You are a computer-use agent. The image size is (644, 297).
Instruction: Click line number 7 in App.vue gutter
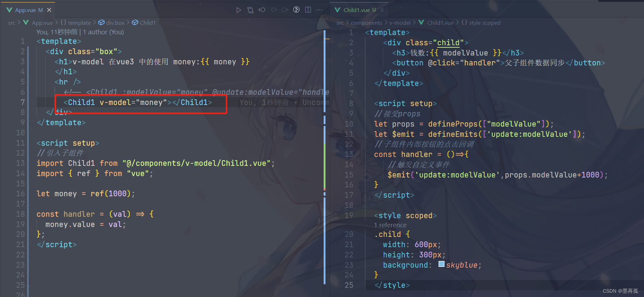pyautogui.click(x=22, y=103)
